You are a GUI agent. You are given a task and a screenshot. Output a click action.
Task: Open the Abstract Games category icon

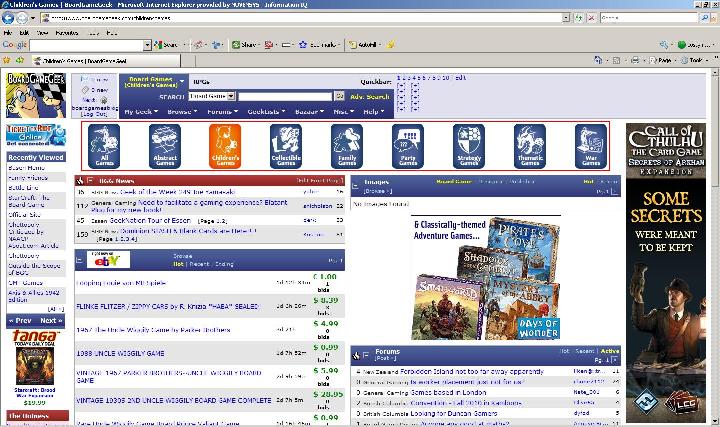[x=165, y=146]
